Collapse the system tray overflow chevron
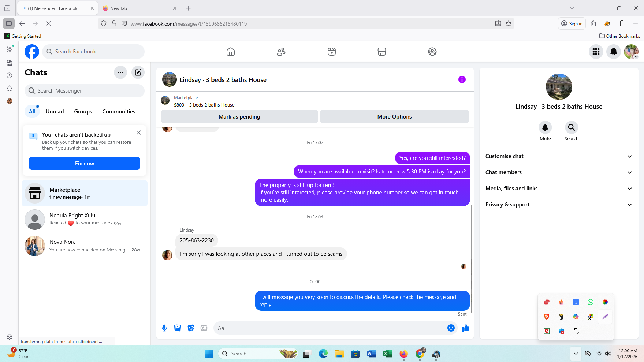 [576, 354]
